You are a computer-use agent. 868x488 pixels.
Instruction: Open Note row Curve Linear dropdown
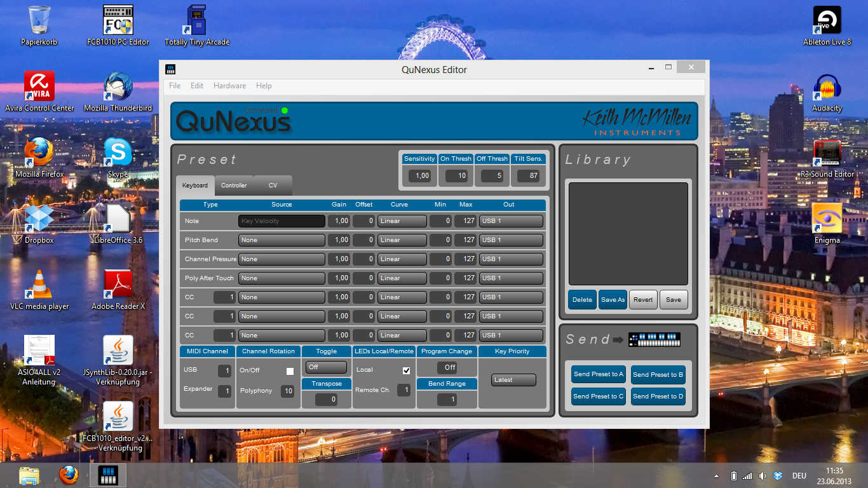(402, 220)
